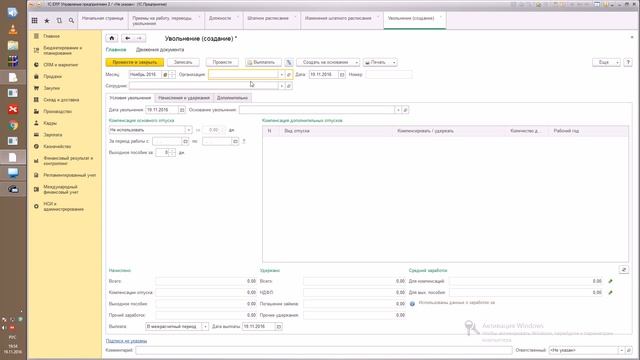Open the search magnifier icon

71,20
